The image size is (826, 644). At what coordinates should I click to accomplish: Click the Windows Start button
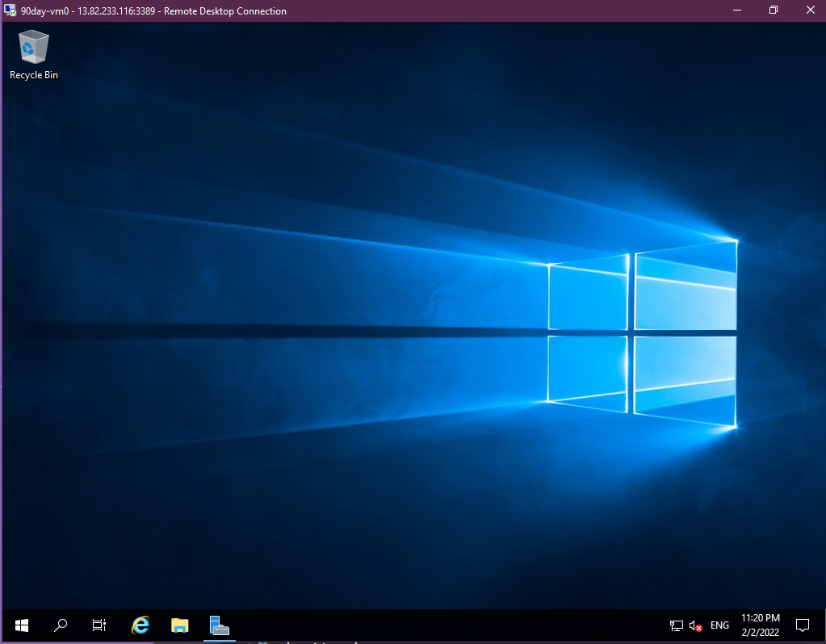click(22, 625)
